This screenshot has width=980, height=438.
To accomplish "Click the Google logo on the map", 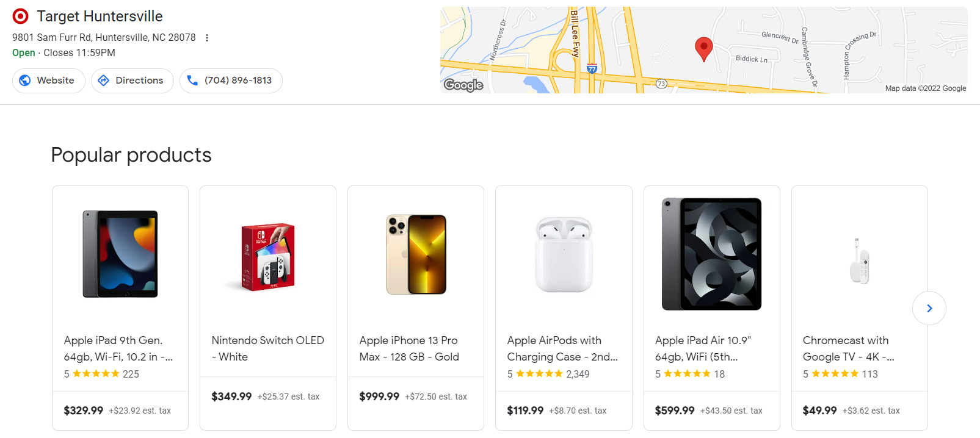I will [x=463, y=85].
